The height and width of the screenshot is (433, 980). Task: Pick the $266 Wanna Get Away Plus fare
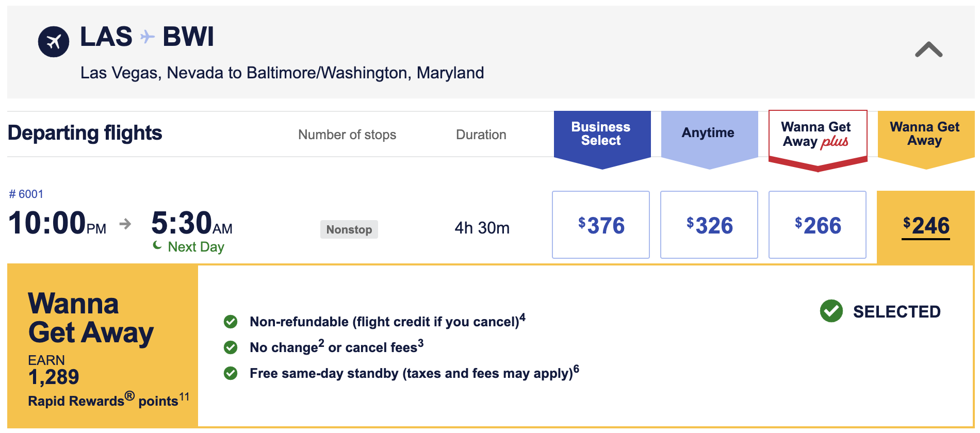pos(818,225)
